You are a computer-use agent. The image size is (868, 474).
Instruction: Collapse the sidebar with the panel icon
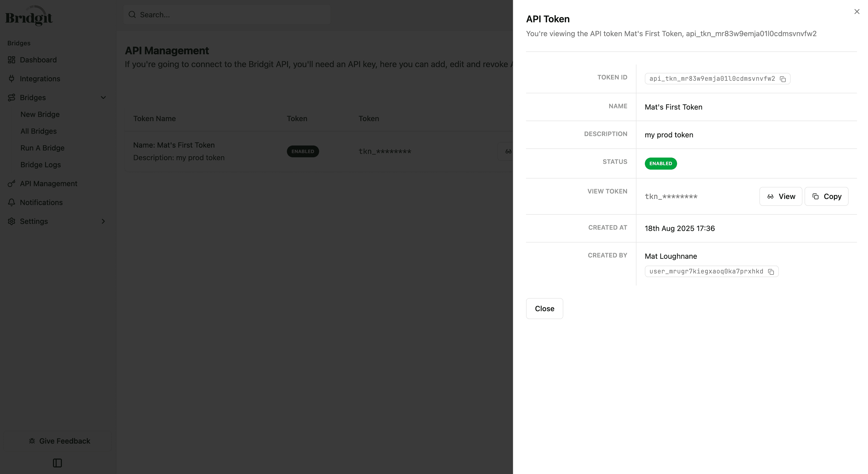coord(57,463)
